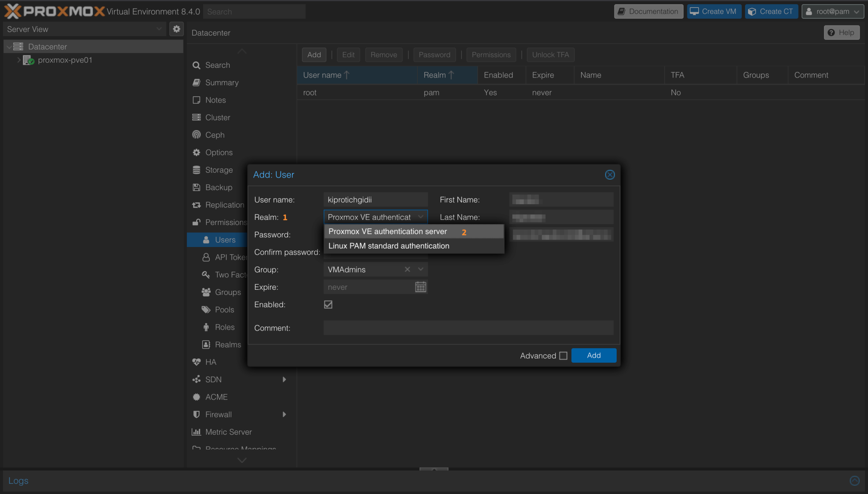The height and width of the screenshot is (494, 868).
Task: Uncheck the Enabled checkbox in Add User dialog
Action: click(x=328, y=304)
